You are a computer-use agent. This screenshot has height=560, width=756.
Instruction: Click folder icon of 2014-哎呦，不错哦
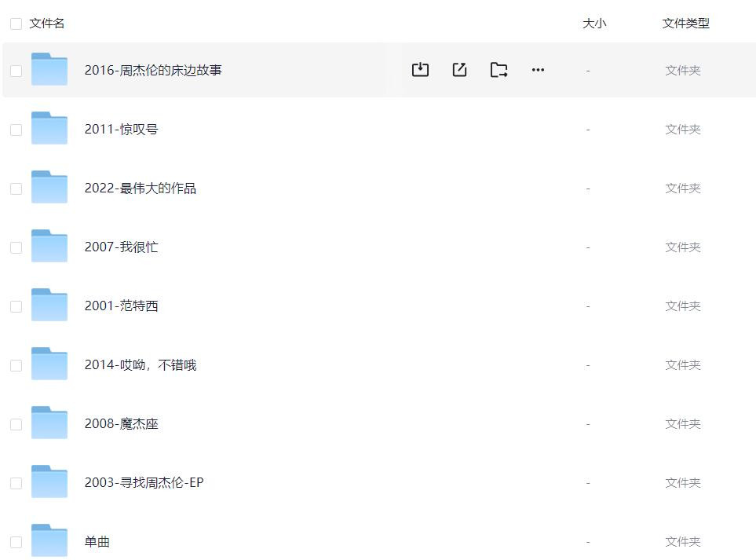(x=49, y=363)
